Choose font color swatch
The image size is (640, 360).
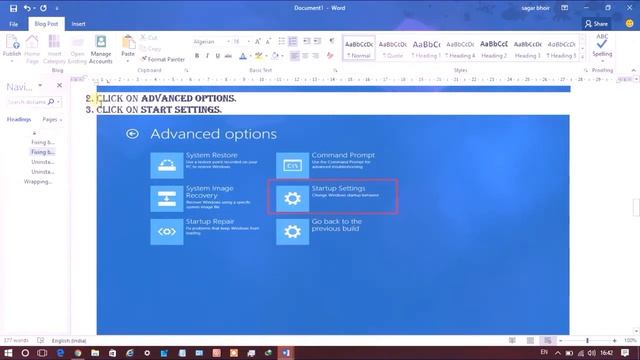[243, 56]
